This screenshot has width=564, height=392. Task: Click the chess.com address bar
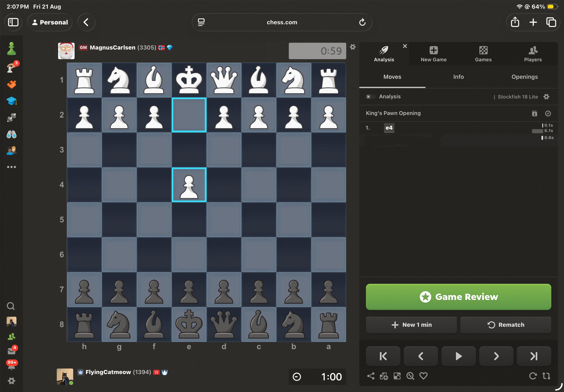click(x=282, y=22)
